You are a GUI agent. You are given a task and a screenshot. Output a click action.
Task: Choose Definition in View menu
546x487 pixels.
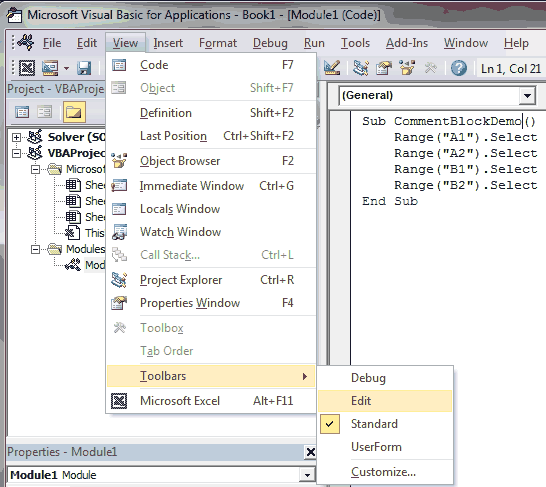click(211, 113)
